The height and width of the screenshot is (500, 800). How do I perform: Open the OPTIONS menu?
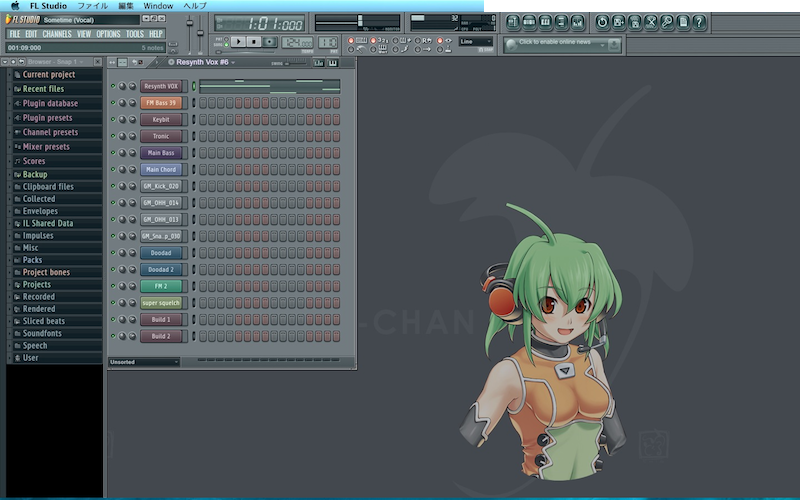108,34
